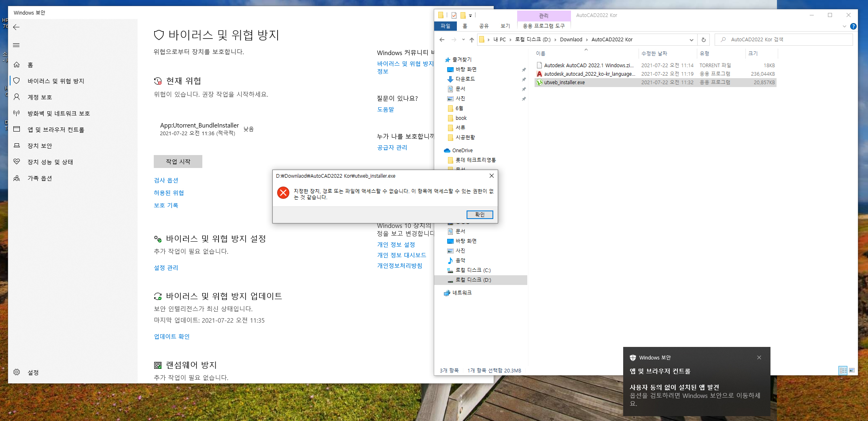
Task: Sort by 이름 column header
Action: 586,53
